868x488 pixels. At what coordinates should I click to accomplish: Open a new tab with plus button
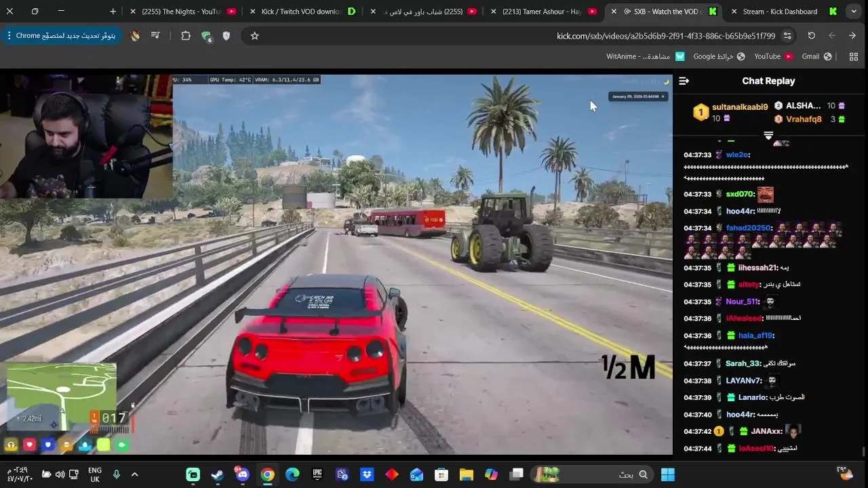(x=113, y=12)
